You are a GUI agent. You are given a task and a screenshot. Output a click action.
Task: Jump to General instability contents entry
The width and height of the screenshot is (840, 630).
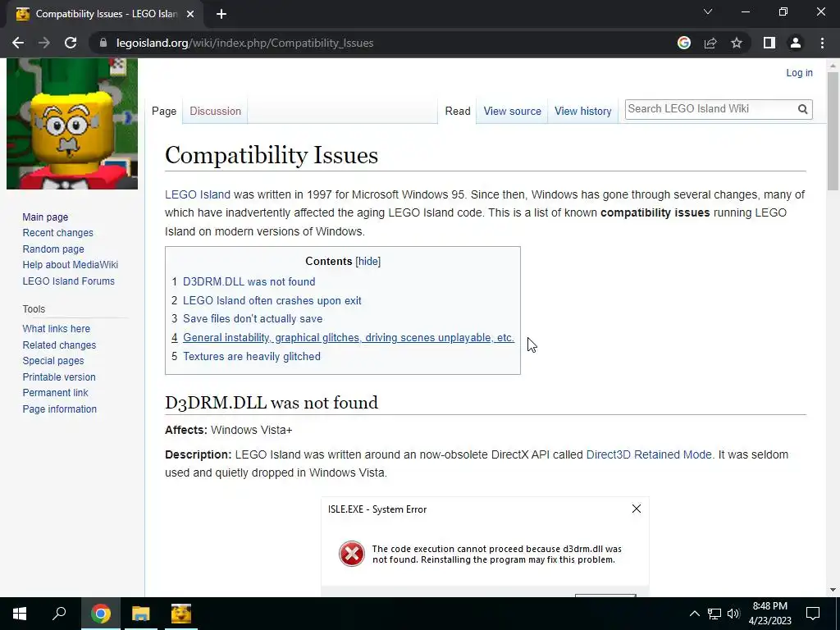(348, 337)
